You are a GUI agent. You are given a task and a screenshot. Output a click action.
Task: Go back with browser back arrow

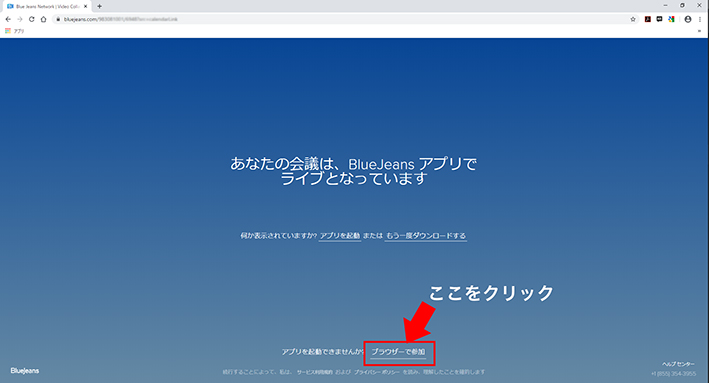tap(8, 19)
